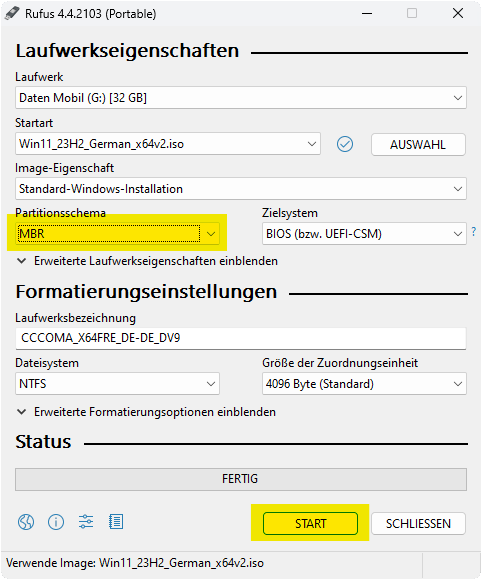Open the Image-Eigenschaft dropdown
The width and height of the screenshot is (482, 580).
pos(241,189)
